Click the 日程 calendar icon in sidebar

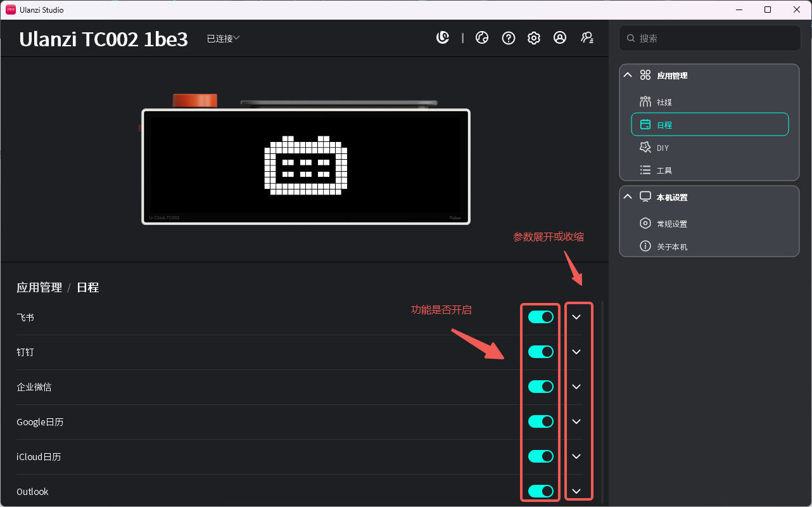(x=645, y=125)
